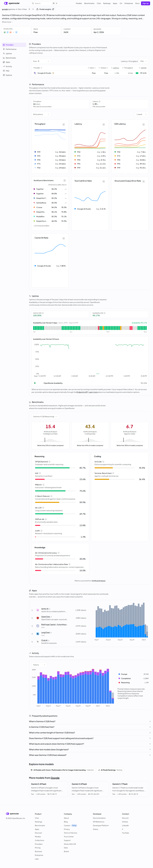Open Rankings in top navigation
Viewport: 153px width, 868px height.
point(107,3)
